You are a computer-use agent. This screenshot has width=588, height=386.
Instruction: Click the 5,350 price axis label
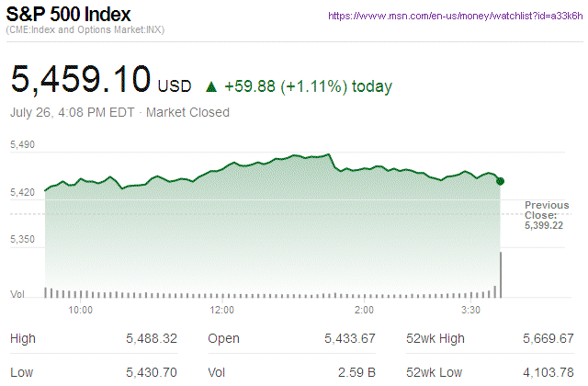coord(22,239)
